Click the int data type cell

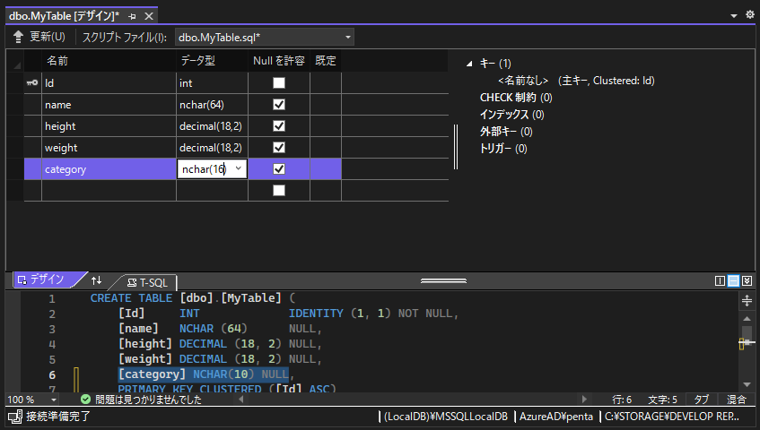[212, 83]
